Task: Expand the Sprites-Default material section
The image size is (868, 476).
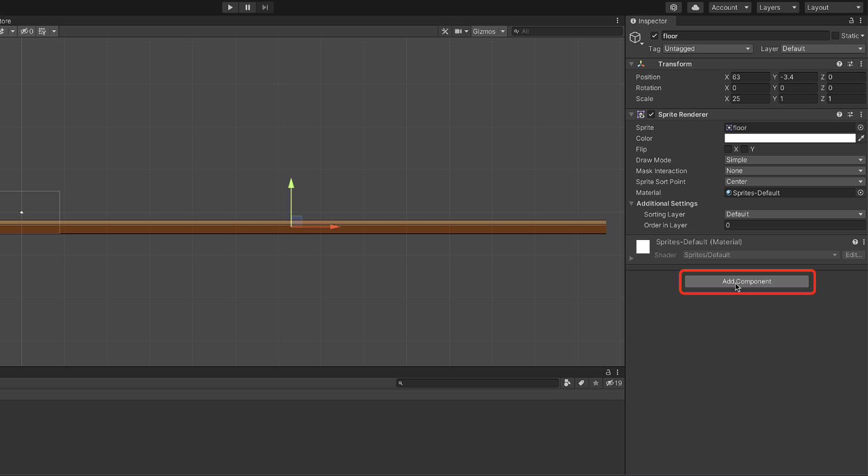Action: click(x=631, y=259)
